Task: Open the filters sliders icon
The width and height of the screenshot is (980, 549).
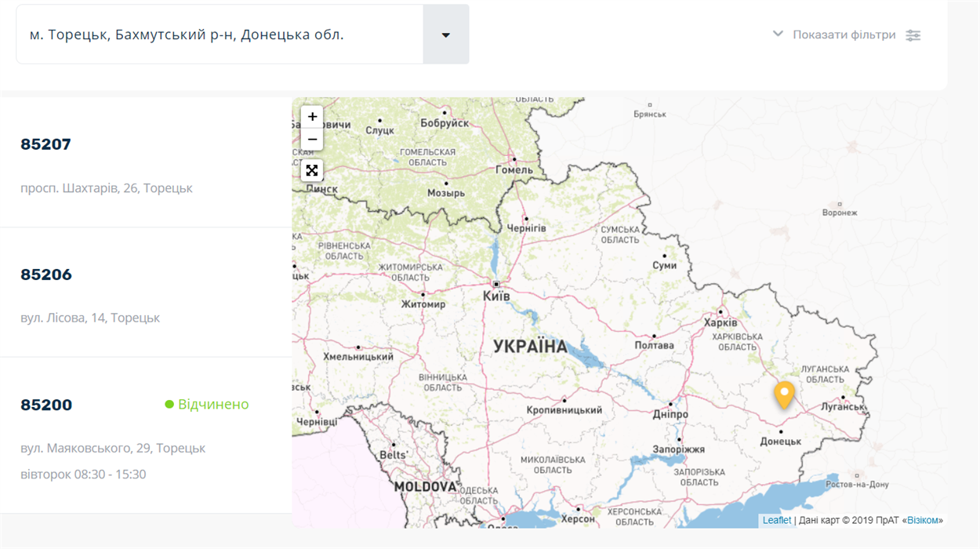Action: [913, 35]
